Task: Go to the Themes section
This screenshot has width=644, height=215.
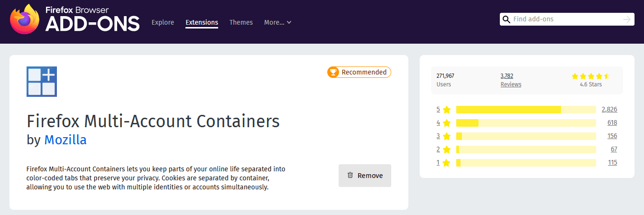Action: [241, 22]
